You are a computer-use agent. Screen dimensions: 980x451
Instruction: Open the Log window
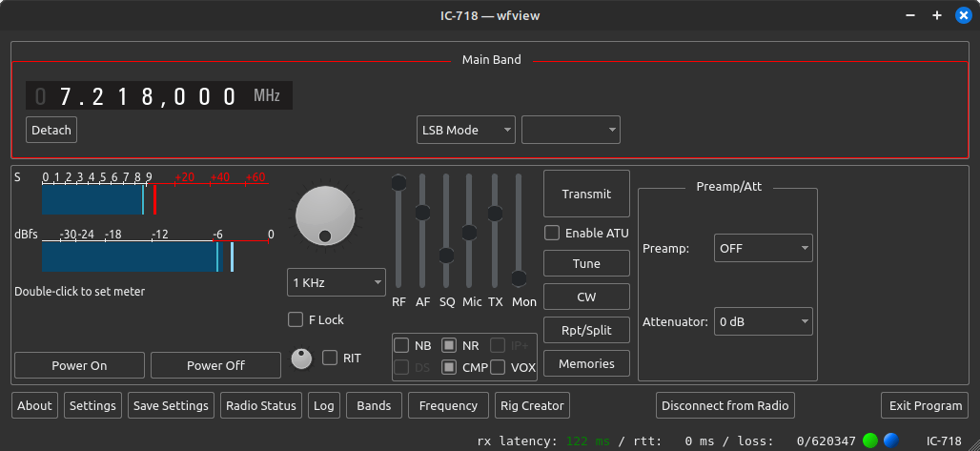point(324,405)
